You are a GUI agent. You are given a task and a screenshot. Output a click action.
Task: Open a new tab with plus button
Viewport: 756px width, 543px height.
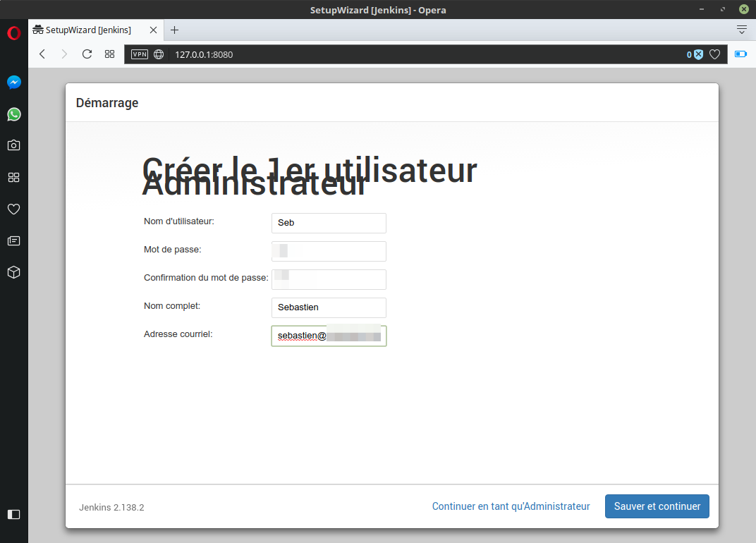tap(175, 30)
